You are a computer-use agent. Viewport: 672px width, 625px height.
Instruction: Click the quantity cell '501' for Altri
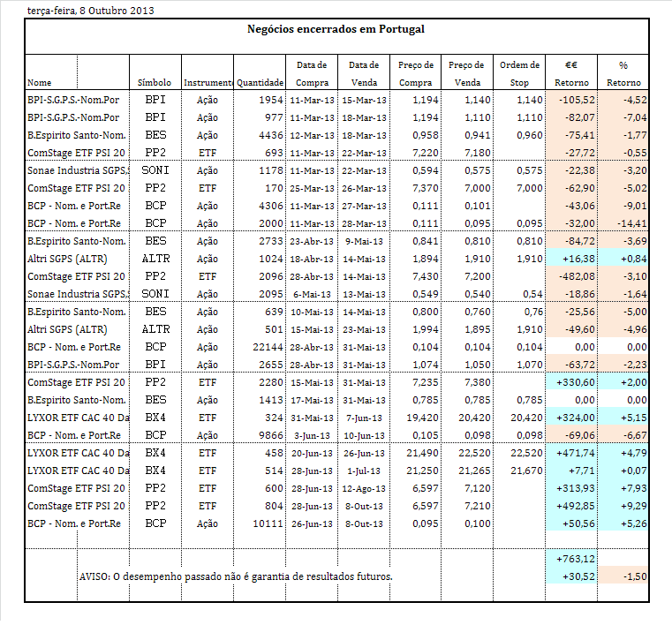(274, 329)
